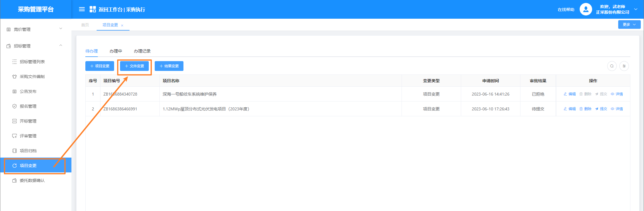Screen dimensions: 644x211
Task: Click the 文件变更 button
Action: pyautogui.click(x=134, y=66)
